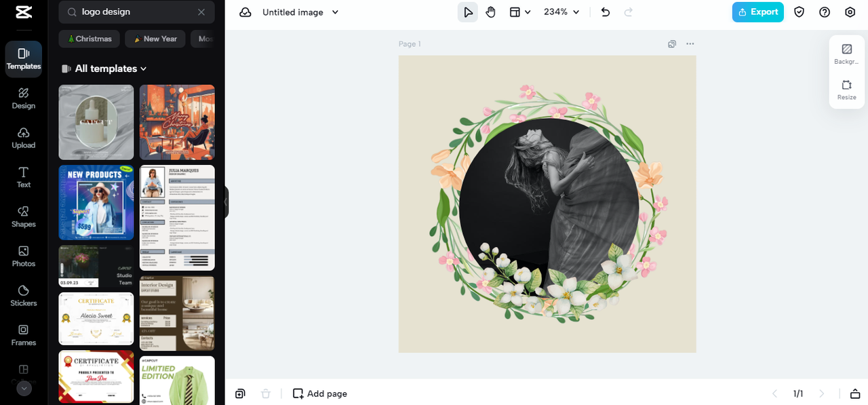The image size is (868, 405).
Task: Select the New Year category chip
Action: point(155,39)
